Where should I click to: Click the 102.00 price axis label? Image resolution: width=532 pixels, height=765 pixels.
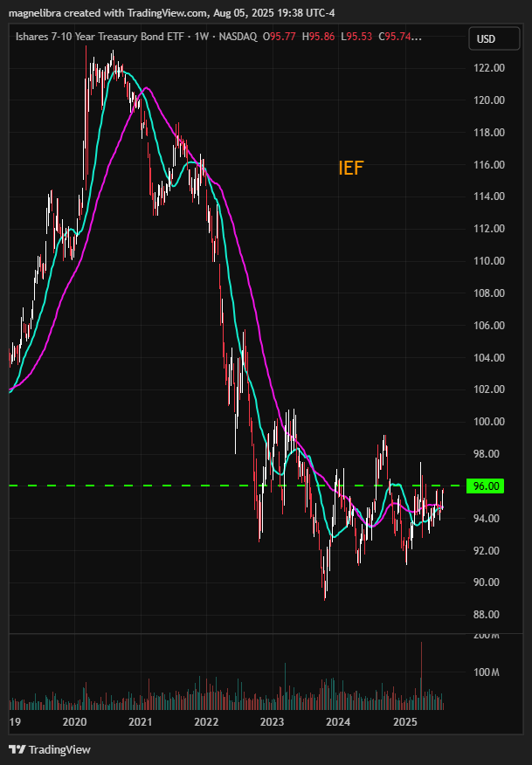click(x=489, y=389)
